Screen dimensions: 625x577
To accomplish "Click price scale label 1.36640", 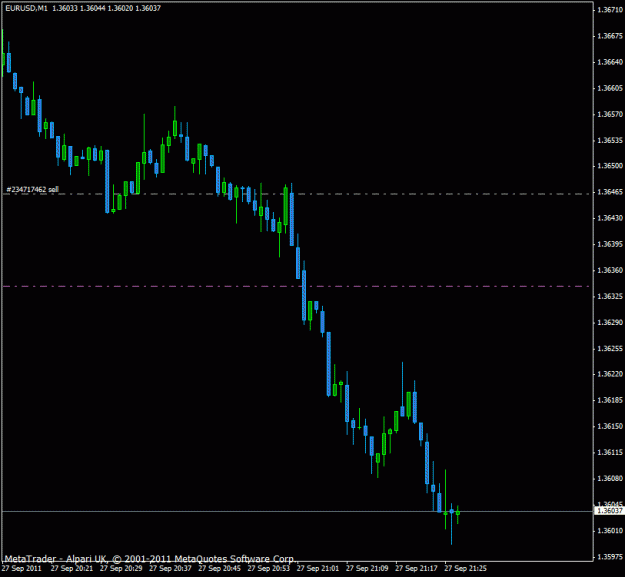I will (x=610, y=62).
